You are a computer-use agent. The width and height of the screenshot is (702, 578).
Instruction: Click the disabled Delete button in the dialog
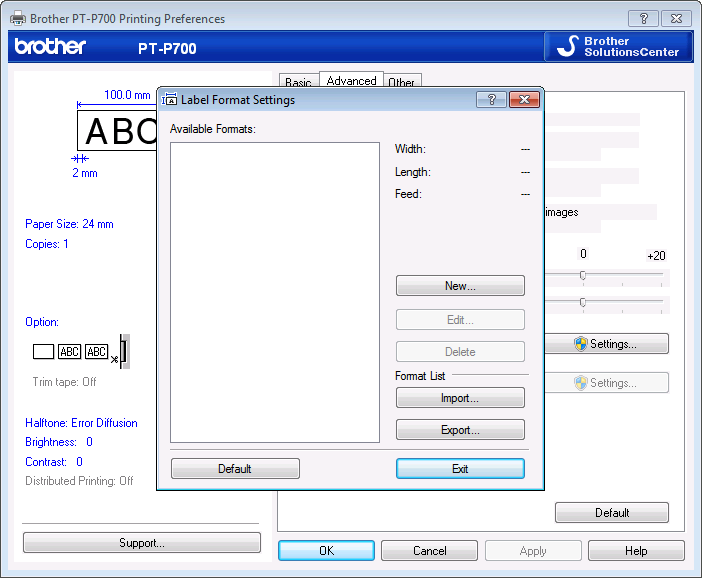460,352
